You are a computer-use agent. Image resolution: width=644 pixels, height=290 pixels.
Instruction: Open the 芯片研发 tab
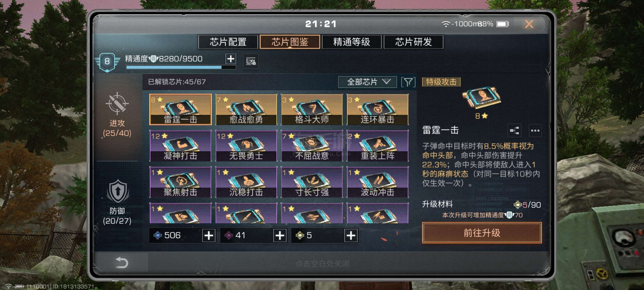[x=413, y=42]
